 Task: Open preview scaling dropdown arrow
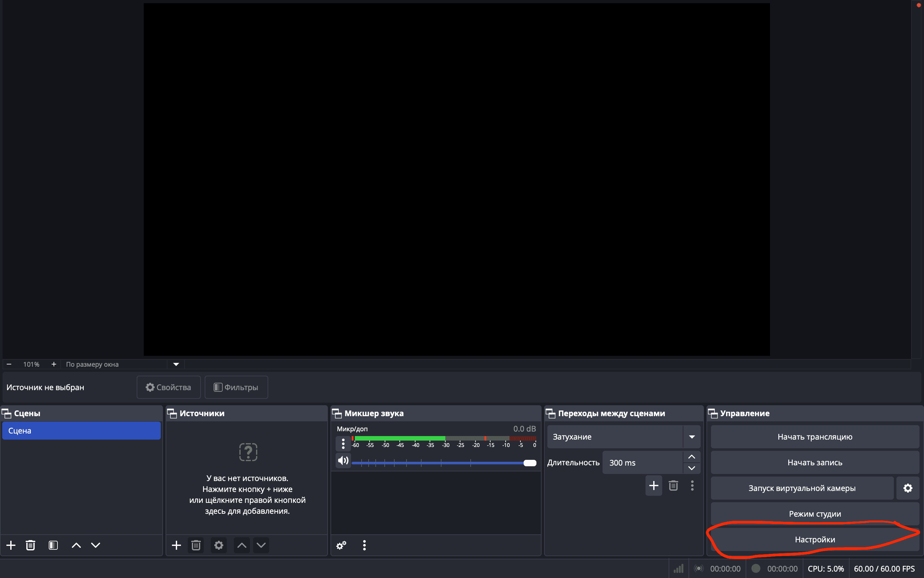pyautogui.click(x=176, y=364)
